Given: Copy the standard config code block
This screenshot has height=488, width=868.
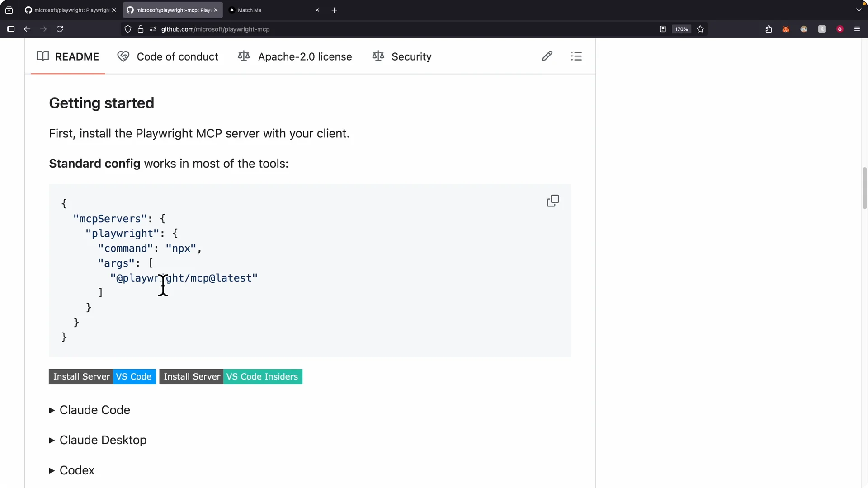Looking at the screenshot, I should (x=553, y=201).
